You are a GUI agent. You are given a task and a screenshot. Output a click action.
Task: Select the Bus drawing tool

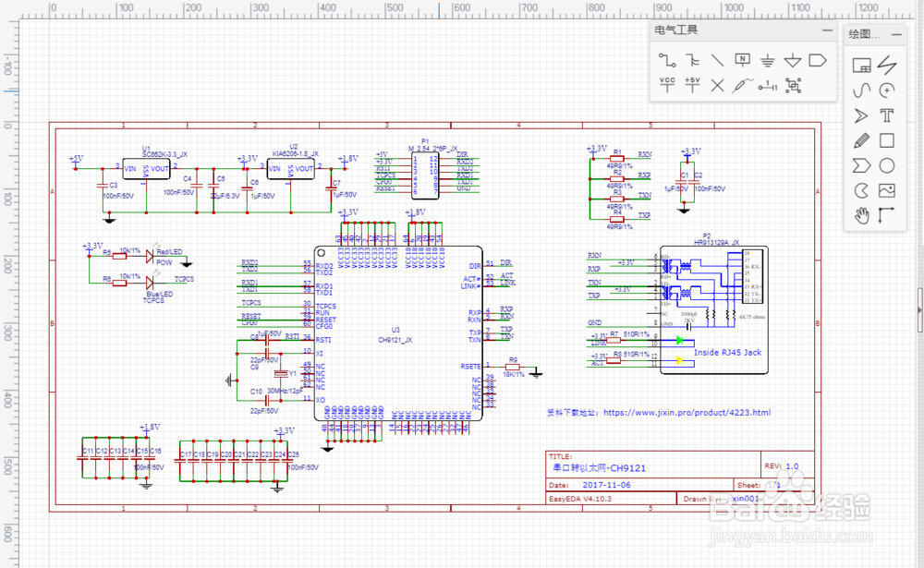point(692,60)
